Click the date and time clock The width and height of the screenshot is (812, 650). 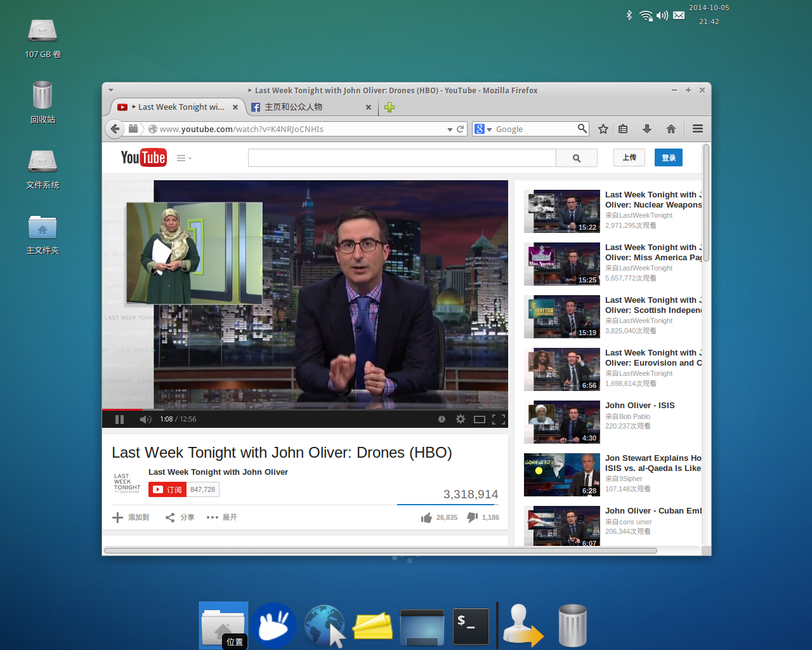[709, 15]
